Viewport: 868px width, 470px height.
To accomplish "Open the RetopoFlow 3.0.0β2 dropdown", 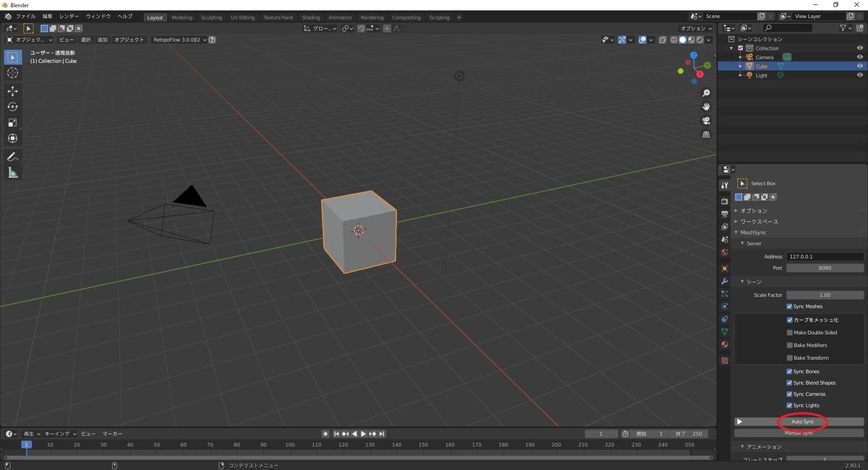I will [x=178, y=40].
